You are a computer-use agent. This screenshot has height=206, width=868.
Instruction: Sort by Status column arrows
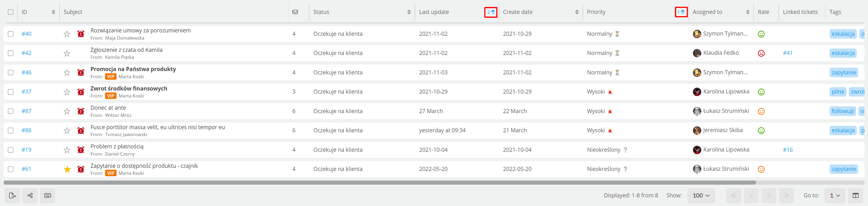point(409,12)
